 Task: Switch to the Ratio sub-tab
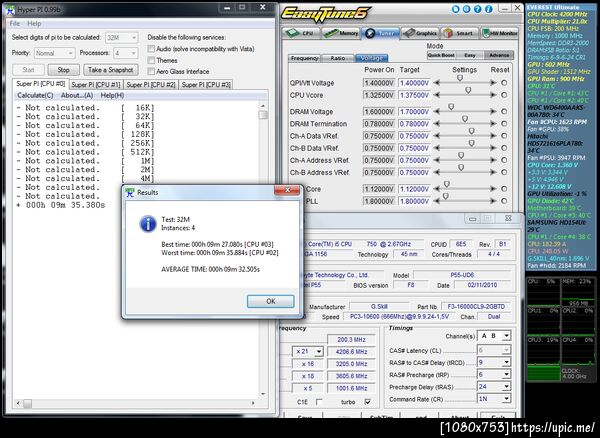pos(338,58)
